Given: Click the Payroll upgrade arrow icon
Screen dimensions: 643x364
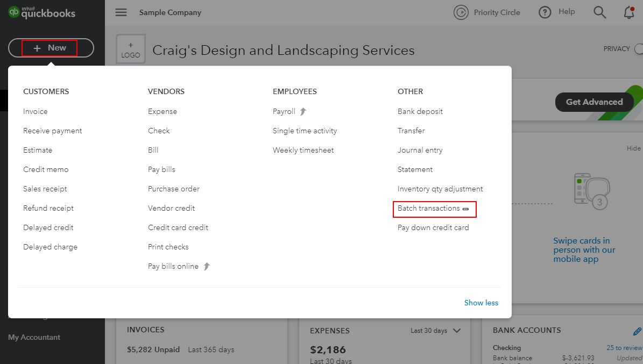Looking at the screenshot, I should [x=303, y=111].
